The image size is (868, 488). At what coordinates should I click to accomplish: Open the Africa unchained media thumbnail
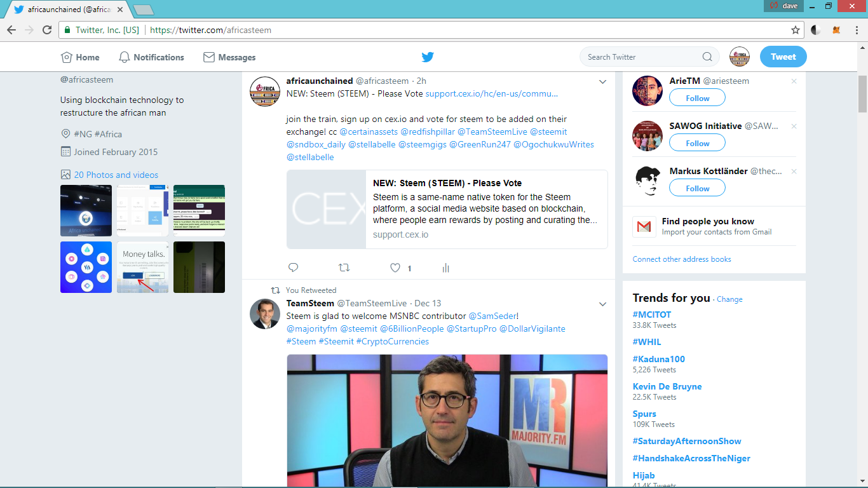86,210
